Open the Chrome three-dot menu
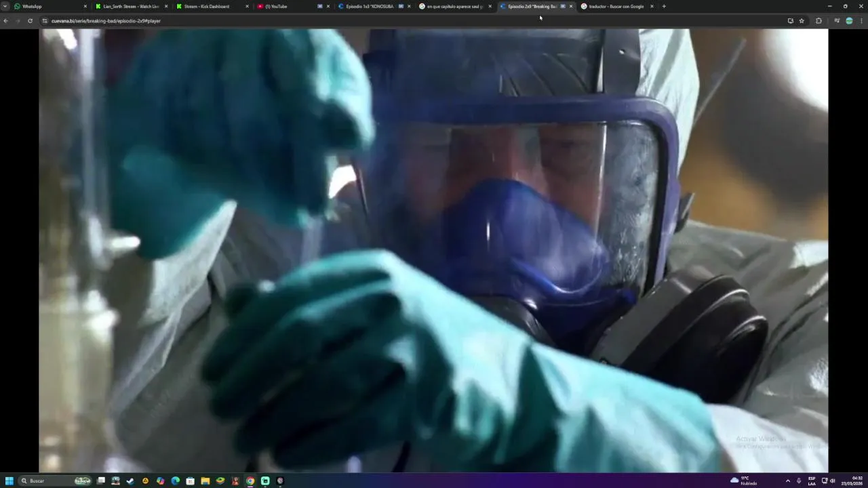The width and height of the screenshot is (868, 488). (x=861, y=21)
